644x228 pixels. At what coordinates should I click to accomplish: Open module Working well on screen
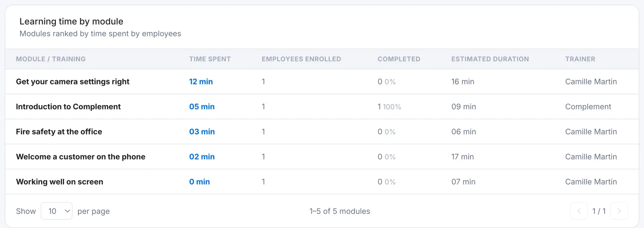(x=60, y=182)
